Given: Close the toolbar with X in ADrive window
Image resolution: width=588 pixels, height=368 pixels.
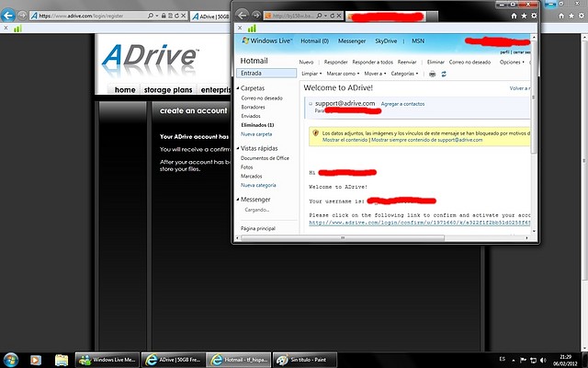Looking at the screenshot, I should pos(6,28).
